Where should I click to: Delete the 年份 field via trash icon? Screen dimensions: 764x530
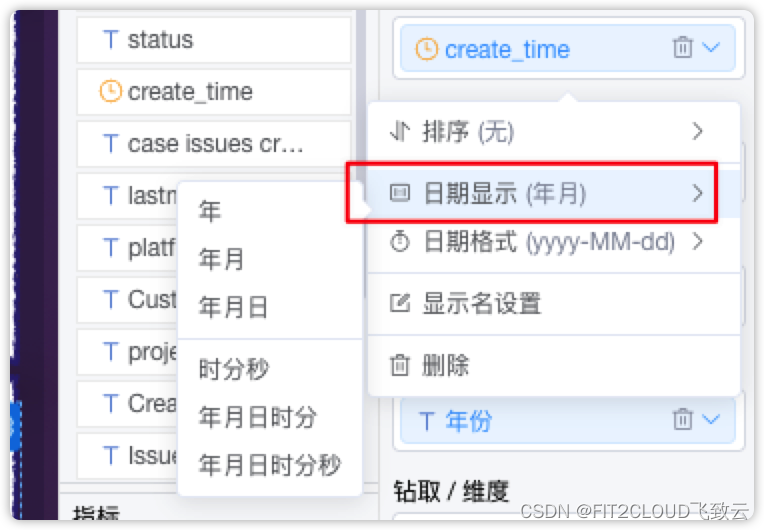(x=682, y=419)
